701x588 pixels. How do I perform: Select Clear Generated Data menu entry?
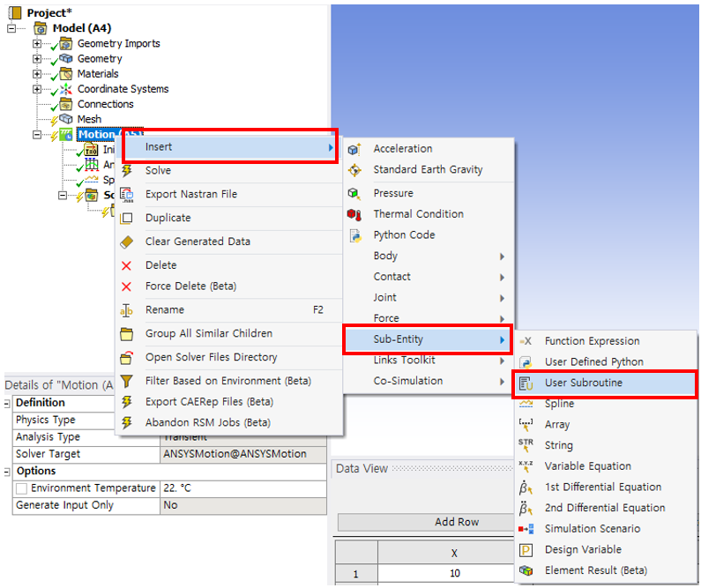[198, 242]
